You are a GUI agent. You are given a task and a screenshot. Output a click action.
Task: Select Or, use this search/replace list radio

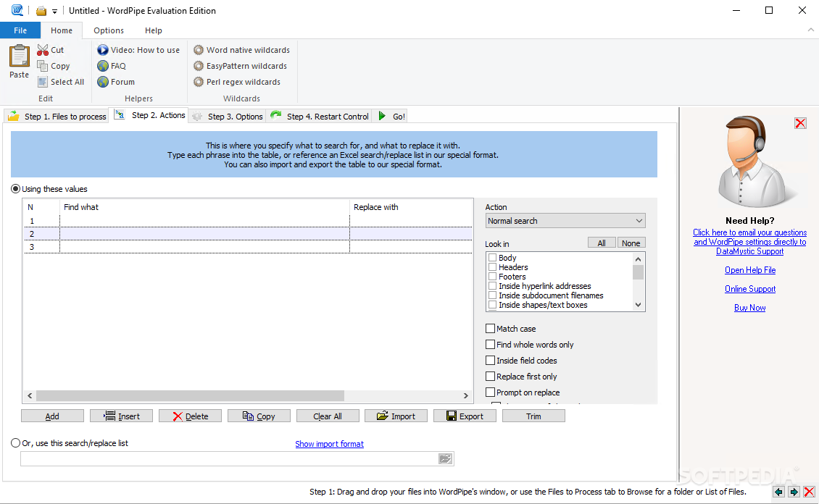coord(16,443)
